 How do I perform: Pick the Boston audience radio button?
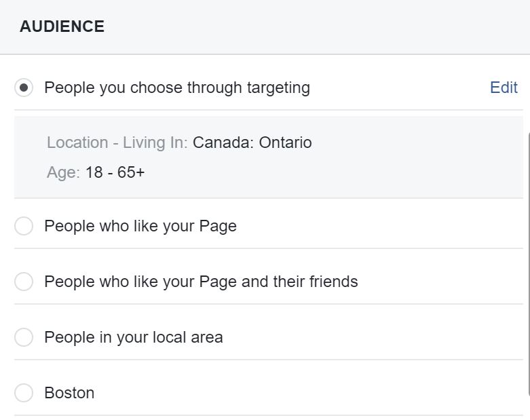[x=24, y=393]
